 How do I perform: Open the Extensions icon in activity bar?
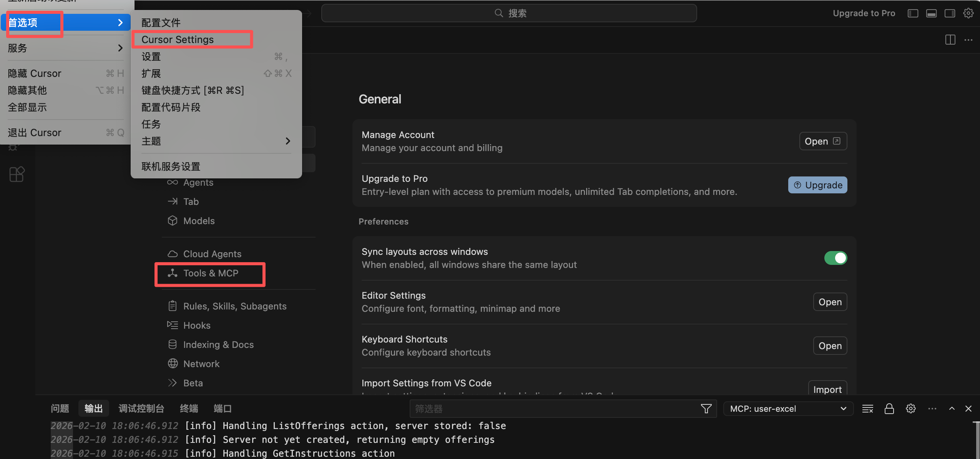[x=17, y=175]
